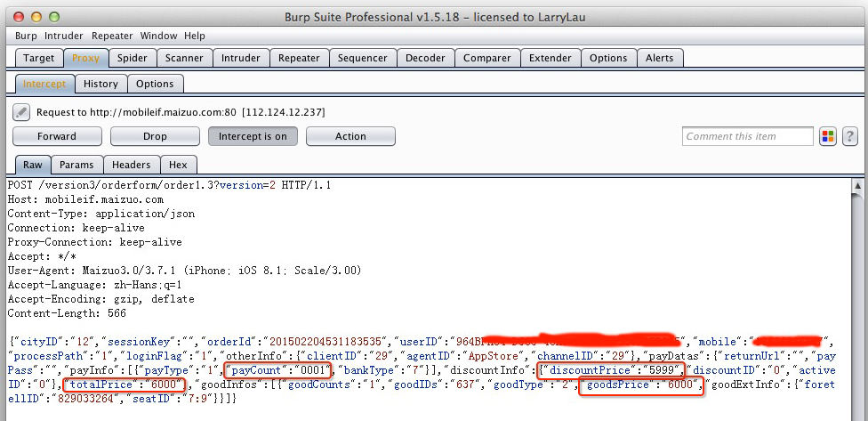Screen dimensions: 868x421
Task: Switch to the Params view tab
Action: click(x=77, y=165)
